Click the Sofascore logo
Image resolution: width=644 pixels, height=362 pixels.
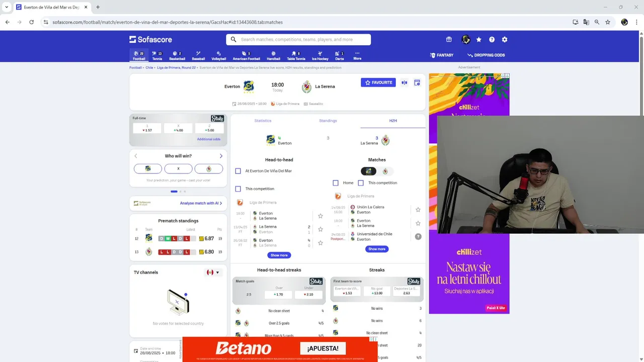tap(150, 39)
